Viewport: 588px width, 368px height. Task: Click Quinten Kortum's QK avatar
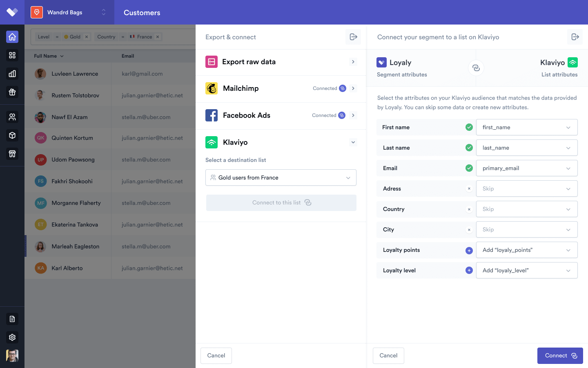click(40, 138)
